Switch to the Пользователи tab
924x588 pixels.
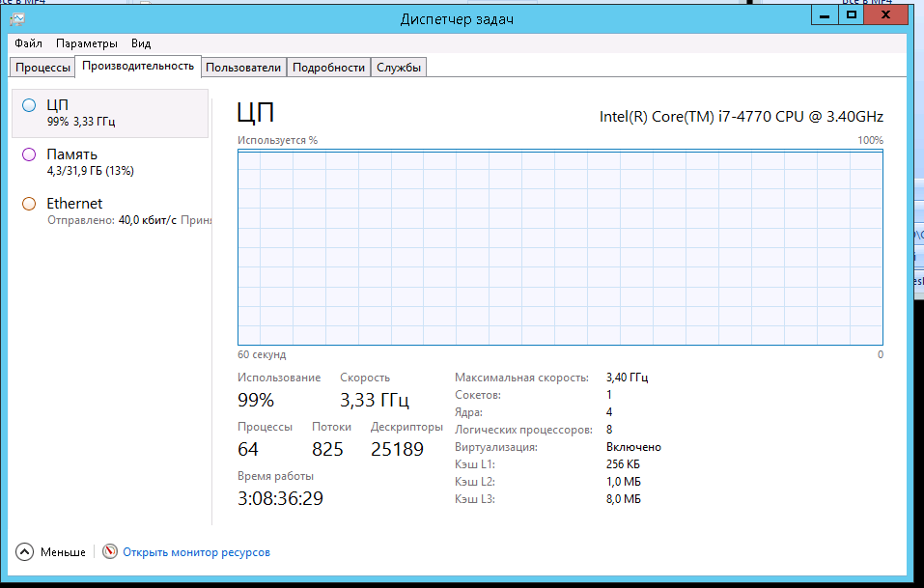[243, 68]
